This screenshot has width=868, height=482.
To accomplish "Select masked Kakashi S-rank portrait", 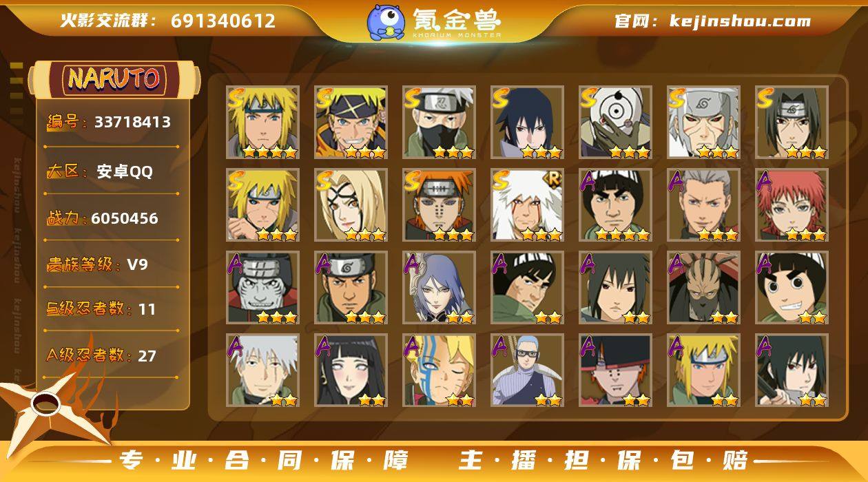I will 439,122.
